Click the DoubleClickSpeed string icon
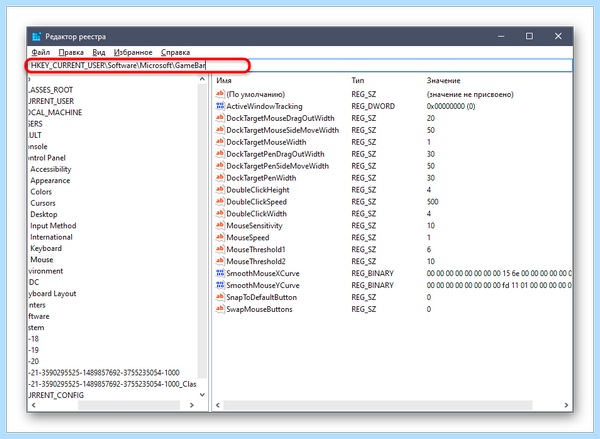Image resolution: width=600 pixels, height=439 pixels. pos(220,201)
